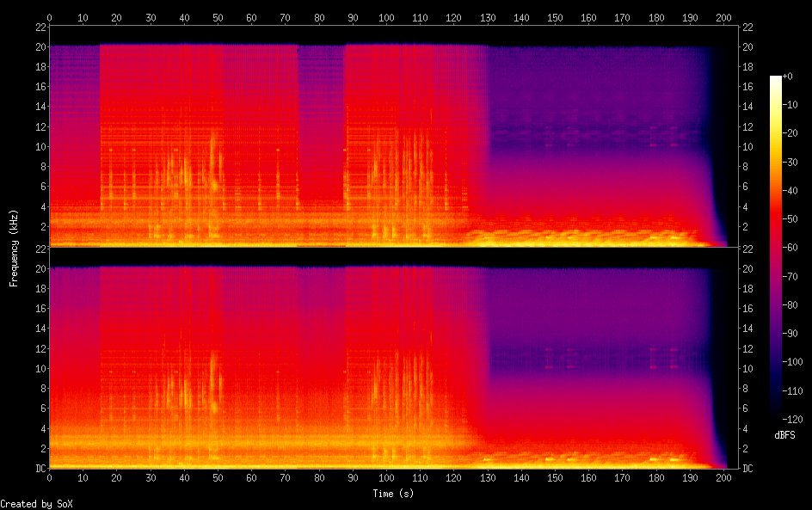Click the "DC" label on the left frequency axis

point(40,469)
